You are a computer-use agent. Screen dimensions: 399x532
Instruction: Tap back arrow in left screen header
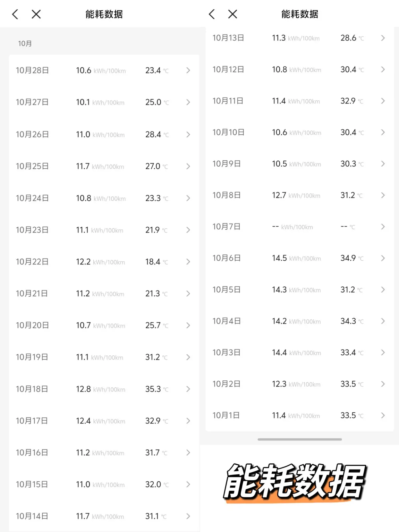coord(15,14)
